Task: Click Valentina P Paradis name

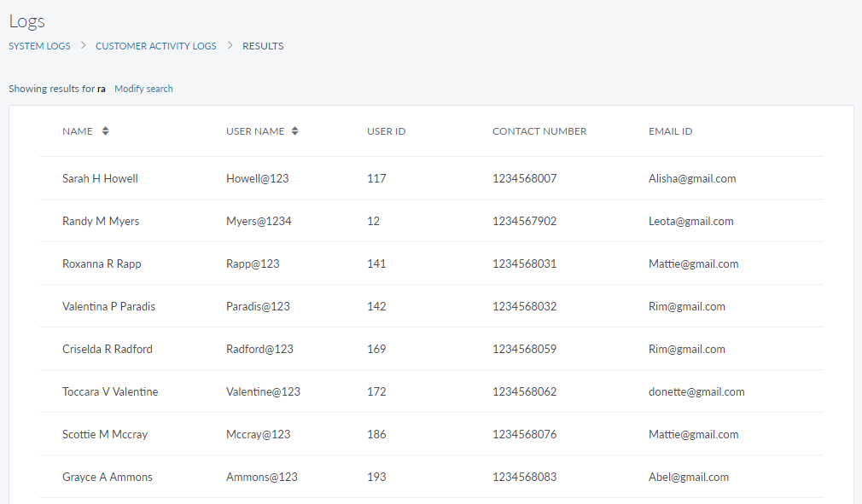Action: 108,306
